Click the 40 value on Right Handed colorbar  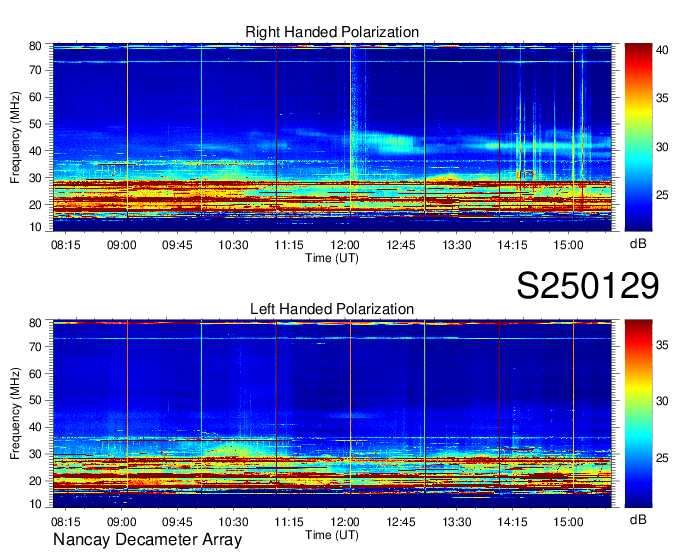point(662,50)
